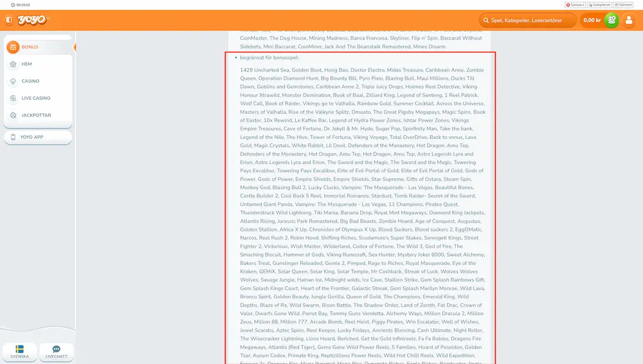Screen dimensions: 643x364
Task: Click the YoYo App phone icon
Action: pos(13,137)
